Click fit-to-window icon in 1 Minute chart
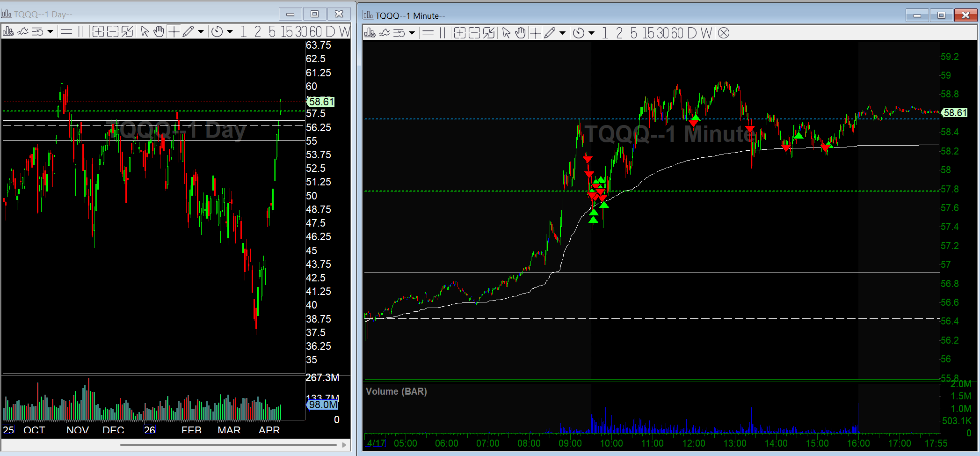Screen dimensions: 980x456 pyautogui.click(x=489, y=33)
